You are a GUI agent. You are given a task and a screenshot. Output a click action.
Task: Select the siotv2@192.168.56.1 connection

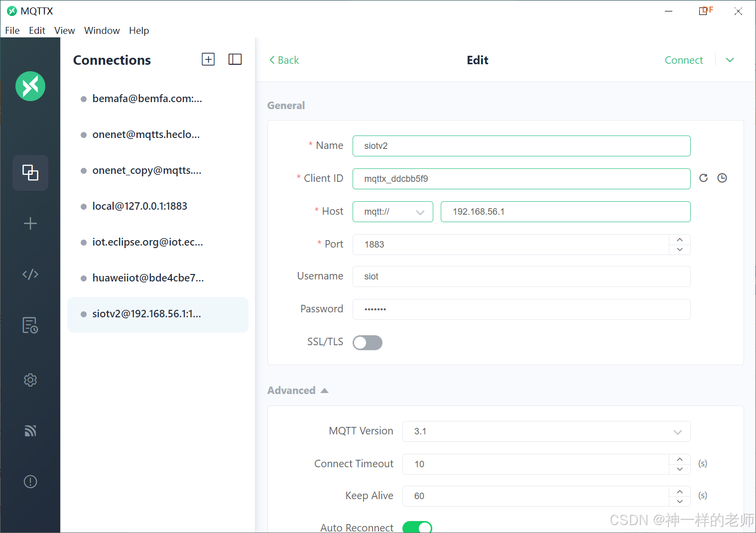pos(158,314)
